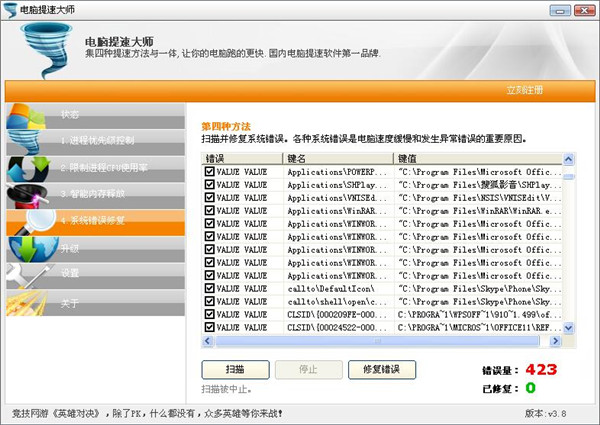The width and height of the screenshot is (600, 425).
Task: Click the horizontal scroll left arrow
Action: [208, 340]
